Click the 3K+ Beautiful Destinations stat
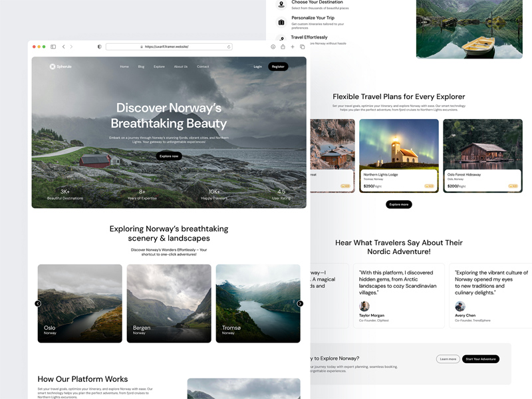Viewport: 532px width, 399px height. pos(65,194)
